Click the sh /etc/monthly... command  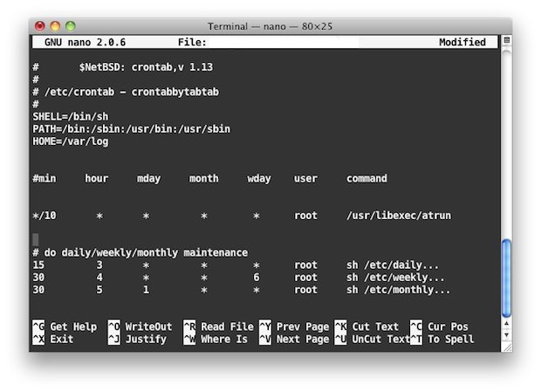coord(399,290)
